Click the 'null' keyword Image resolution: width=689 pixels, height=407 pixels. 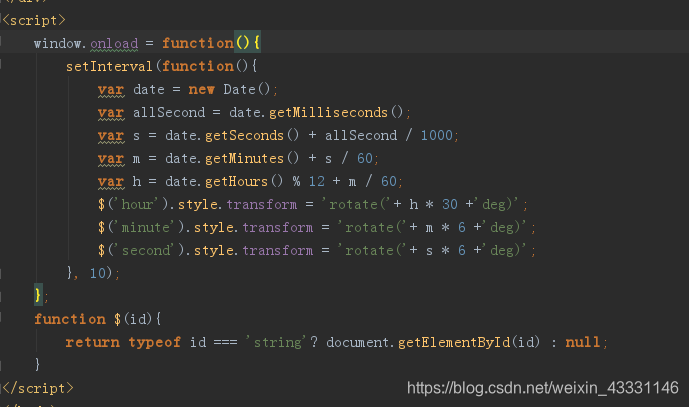582,342
